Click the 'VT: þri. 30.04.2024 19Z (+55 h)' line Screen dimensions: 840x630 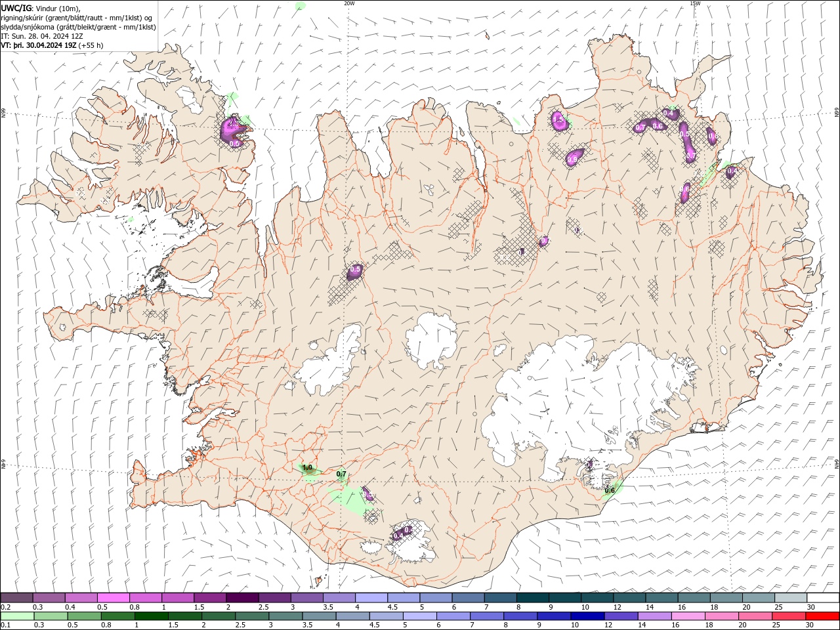[52, 45]
